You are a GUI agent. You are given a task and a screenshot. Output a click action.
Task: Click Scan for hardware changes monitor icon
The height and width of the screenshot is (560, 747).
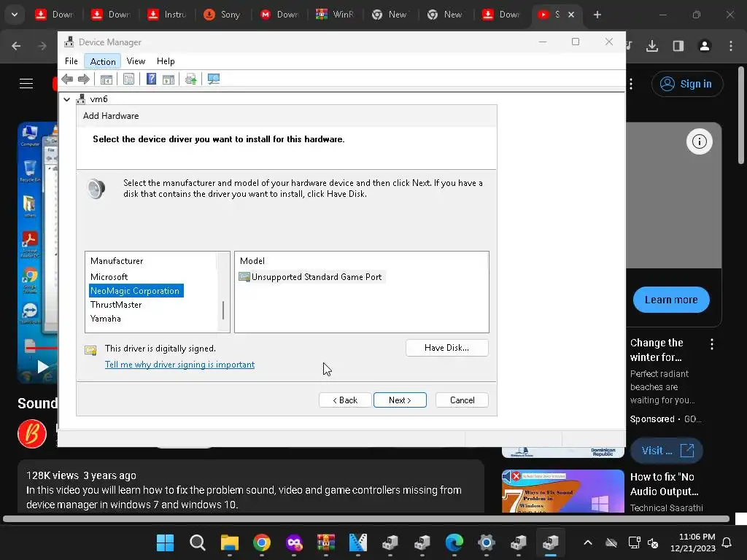click(x=214, y=79)
